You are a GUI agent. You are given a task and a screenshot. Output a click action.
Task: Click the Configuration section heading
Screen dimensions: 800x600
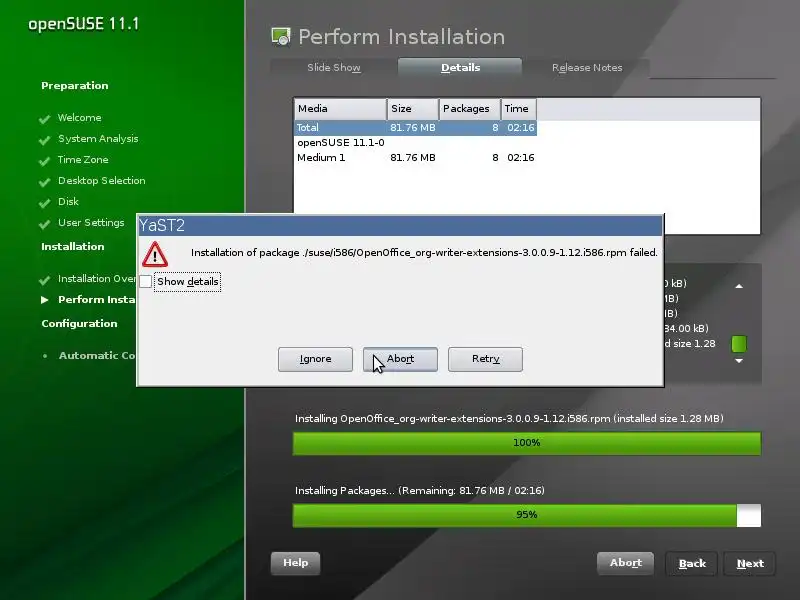(79, 323)
